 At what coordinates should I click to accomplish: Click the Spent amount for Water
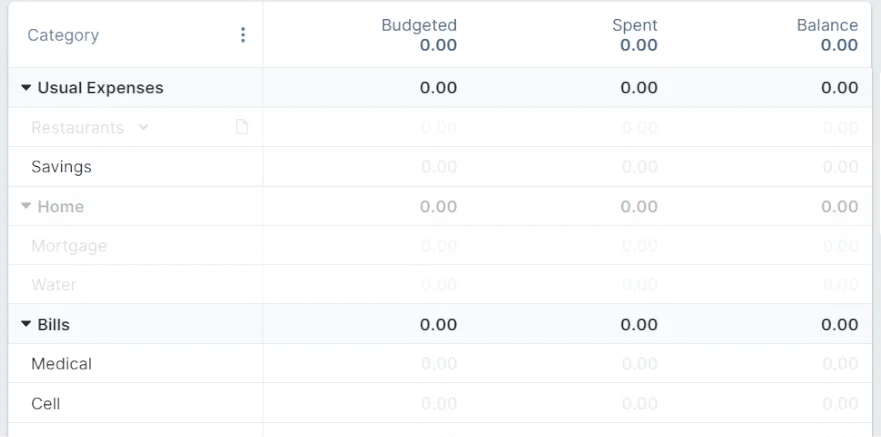[x=639, y=285]
